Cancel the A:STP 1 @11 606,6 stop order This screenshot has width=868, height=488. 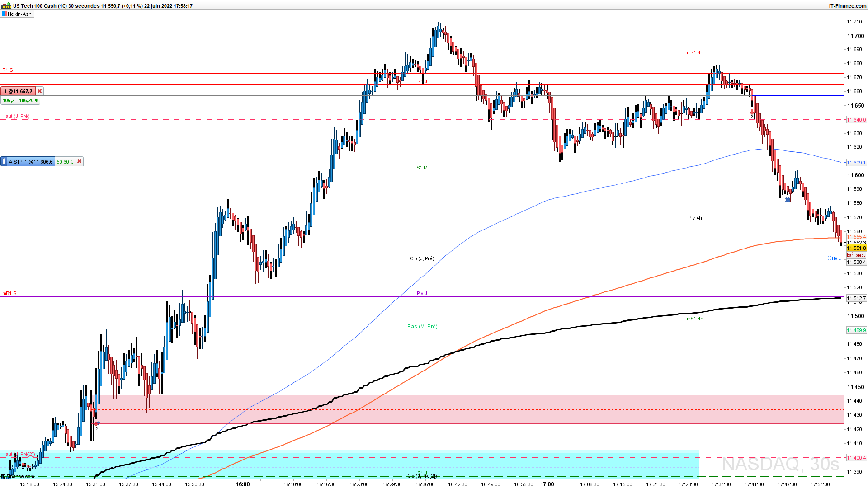(80, 161)
